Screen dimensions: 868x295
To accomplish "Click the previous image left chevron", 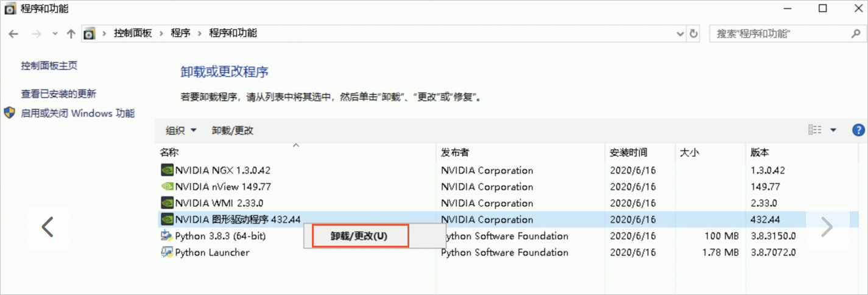I will [x=48, y=227].
